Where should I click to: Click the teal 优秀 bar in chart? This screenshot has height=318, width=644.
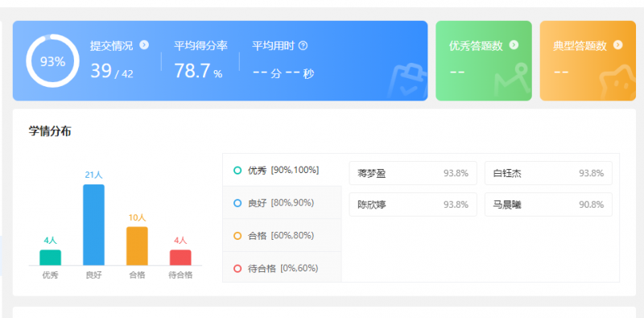(50, 258)
